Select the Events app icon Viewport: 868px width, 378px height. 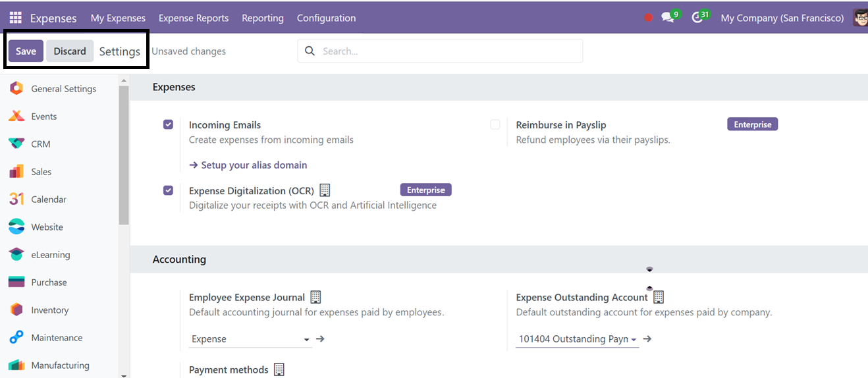tap(16, 116)
